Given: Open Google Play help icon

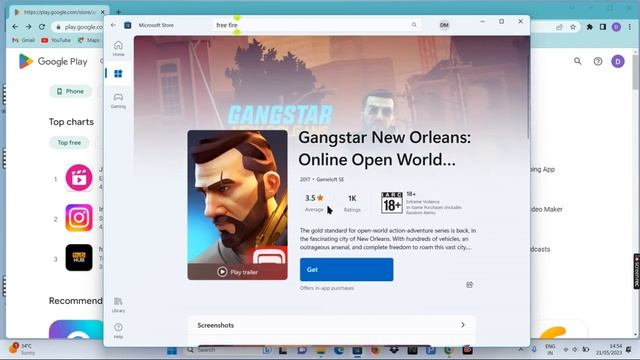Looking at the screenshot, I should pyautogui.click(x=598, y=61).
